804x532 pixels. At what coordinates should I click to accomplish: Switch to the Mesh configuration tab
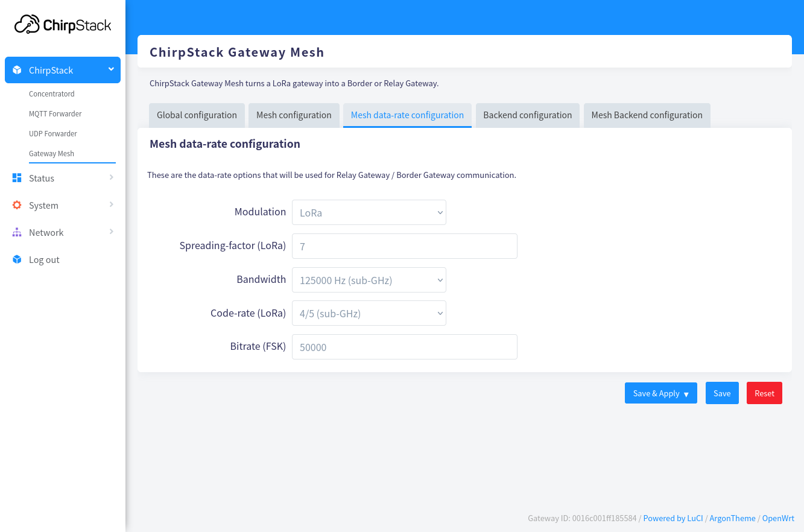(294, 115)
